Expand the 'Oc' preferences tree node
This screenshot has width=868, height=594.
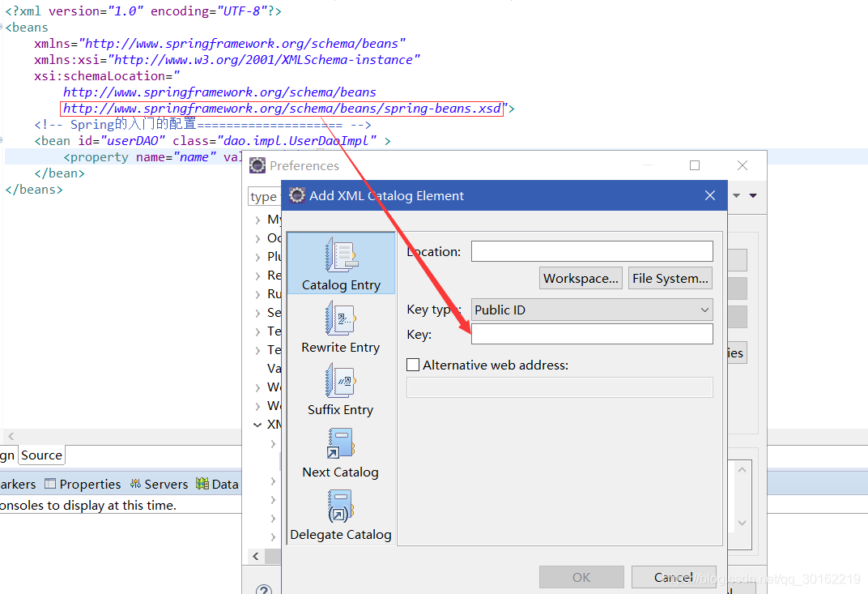click(258, 239)
